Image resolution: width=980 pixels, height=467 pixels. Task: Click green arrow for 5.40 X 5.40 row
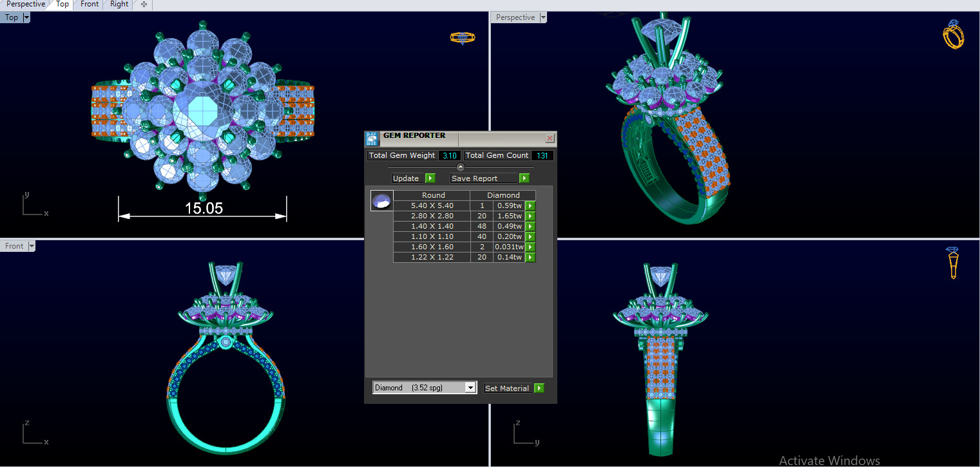(530, 206)
